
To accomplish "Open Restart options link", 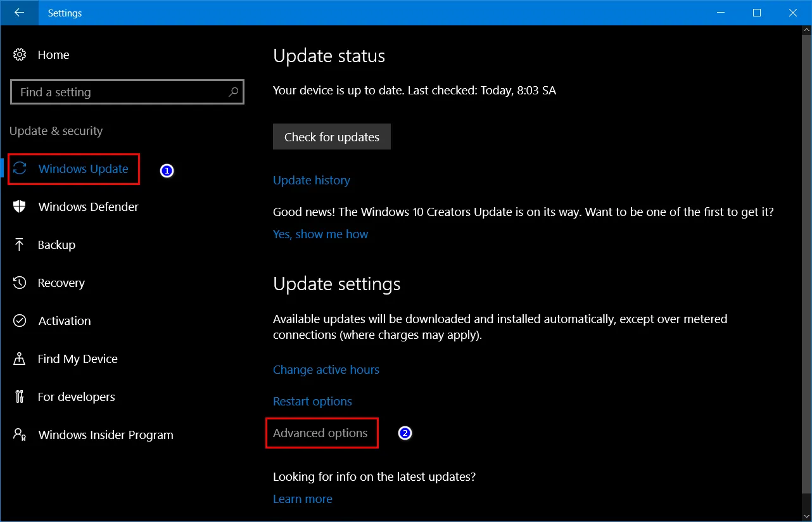I will [312, 401].
